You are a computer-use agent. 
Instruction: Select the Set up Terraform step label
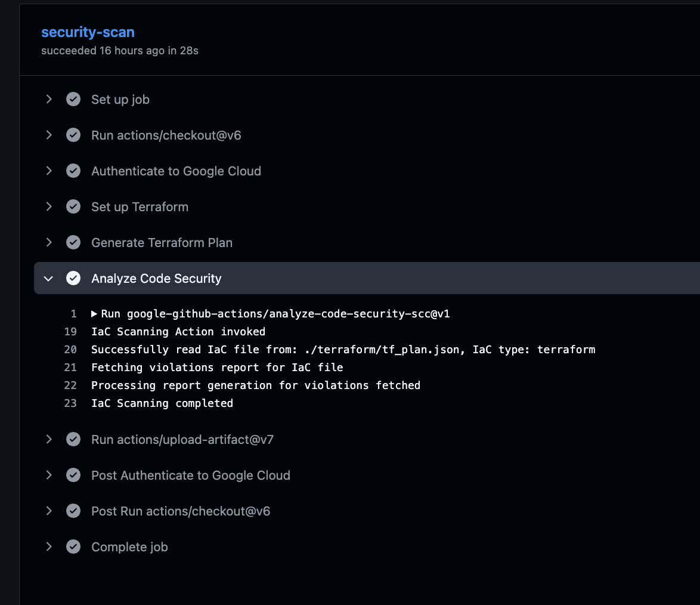pos(140,207)
